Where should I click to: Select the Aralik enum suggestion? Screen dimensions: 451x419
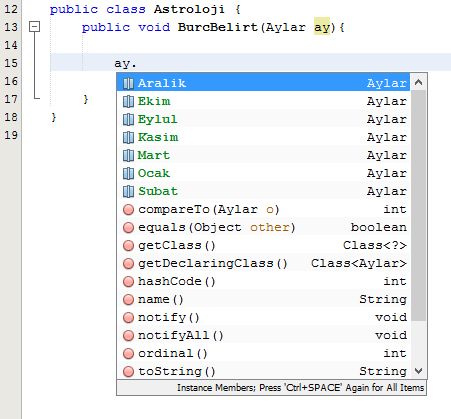pos(264,83)
